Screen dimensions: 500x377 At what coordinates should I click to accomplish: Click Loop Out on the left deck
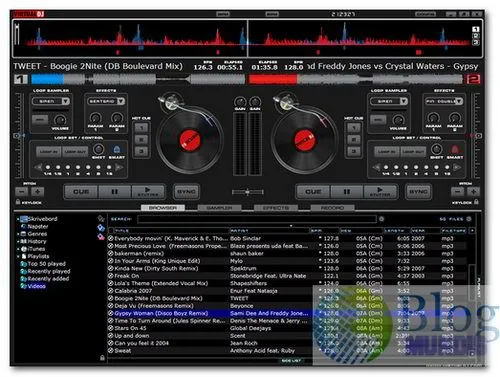[x=75, y=152]
